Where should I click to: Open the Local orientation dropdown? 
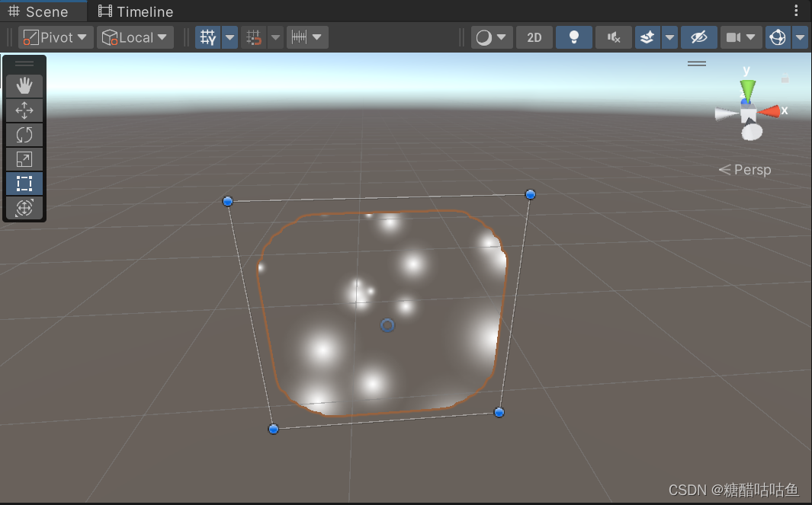click(135, 37)
